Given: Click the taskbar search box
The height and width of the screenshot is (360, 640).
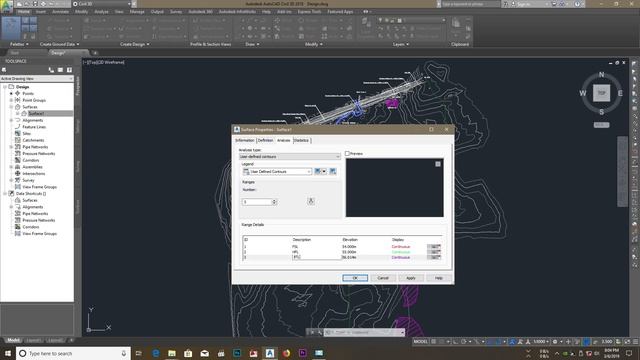Looking at the screenshot, I should tap(73, 353).
